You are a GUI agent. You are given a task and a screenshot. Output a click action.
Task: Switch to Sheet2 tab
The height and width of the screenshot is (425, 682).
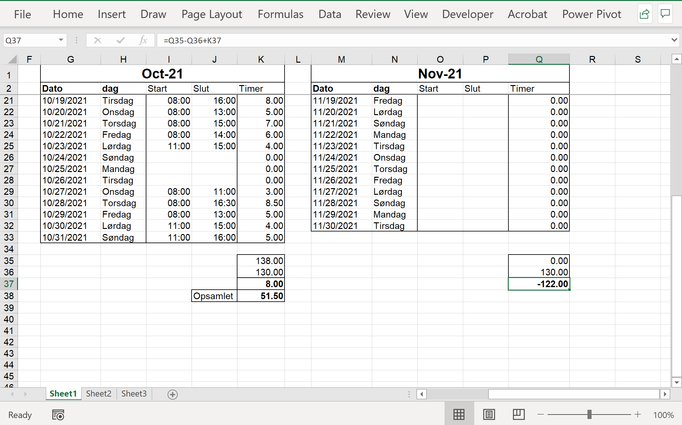click(99, 394)
